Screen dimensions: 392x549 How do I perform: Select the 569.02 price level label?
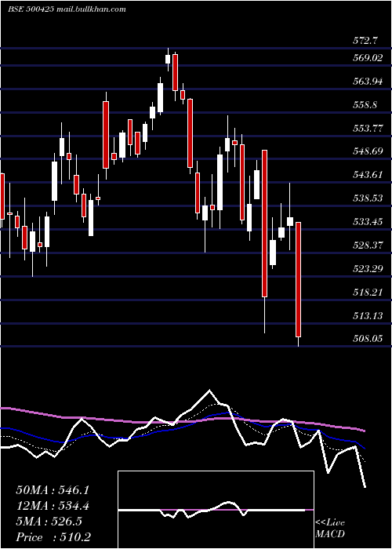[x=368, y=58]
